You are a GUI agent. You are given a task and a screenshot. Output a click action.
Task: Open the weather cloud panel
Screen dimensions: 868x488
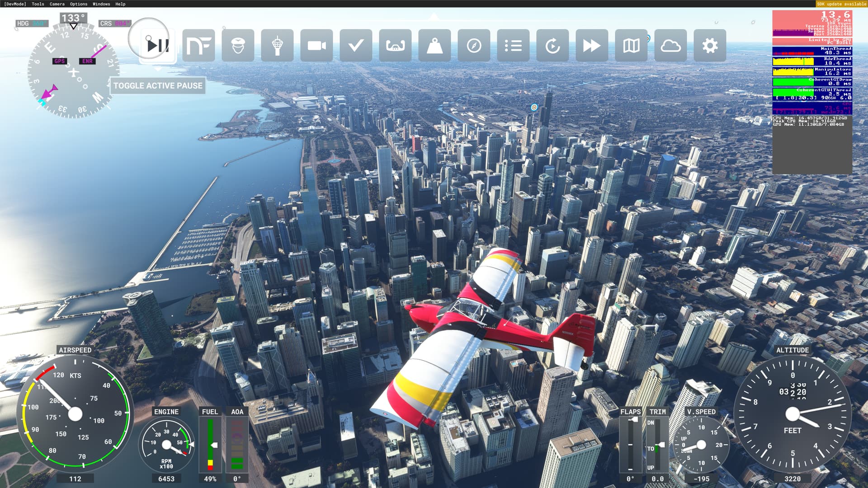pos(670,46)
